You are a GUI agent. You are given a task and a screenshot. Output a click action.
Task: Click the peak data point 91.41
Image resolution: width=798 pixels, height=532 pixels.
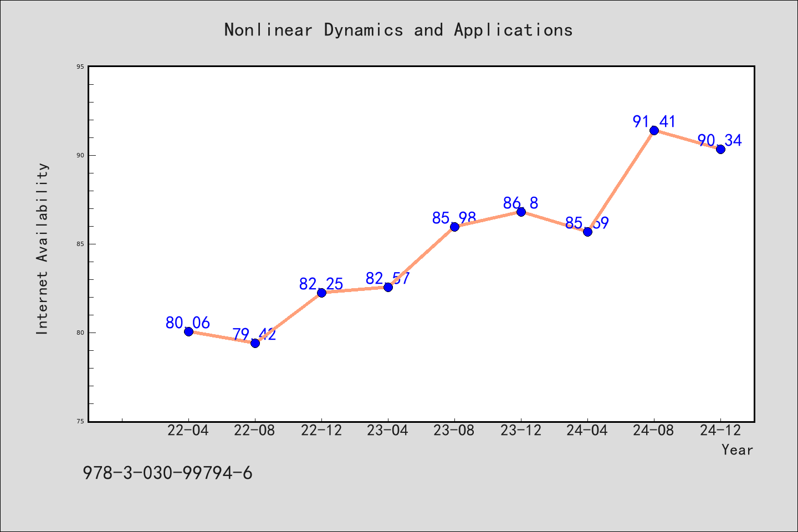click(x=654, y=130)
